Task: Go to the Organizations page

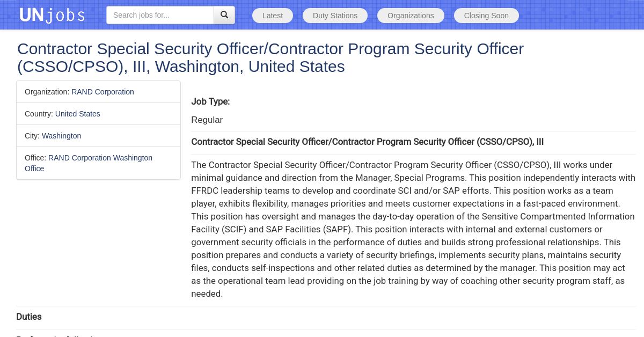Action: coord(411,16)
